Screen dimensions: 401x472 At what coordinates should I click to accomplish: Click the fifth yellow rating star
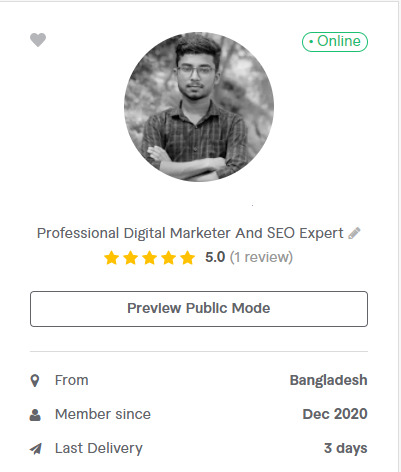click(x=188, y=258)
